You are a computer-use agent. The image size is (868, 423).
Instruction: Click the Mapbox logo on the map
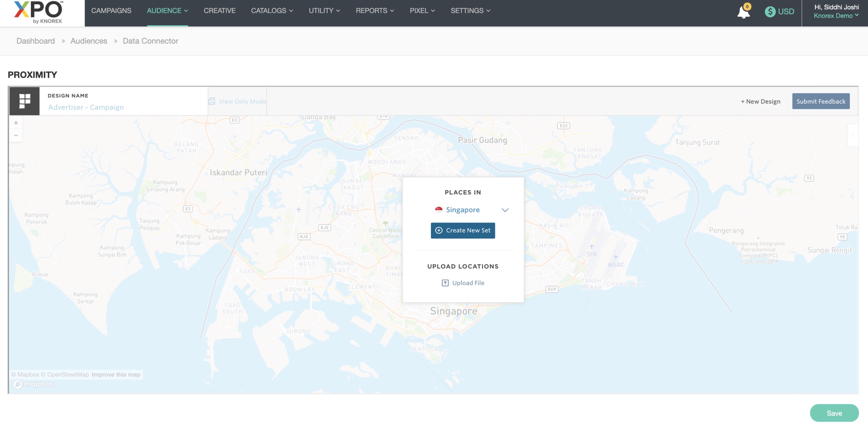[33, 384]
